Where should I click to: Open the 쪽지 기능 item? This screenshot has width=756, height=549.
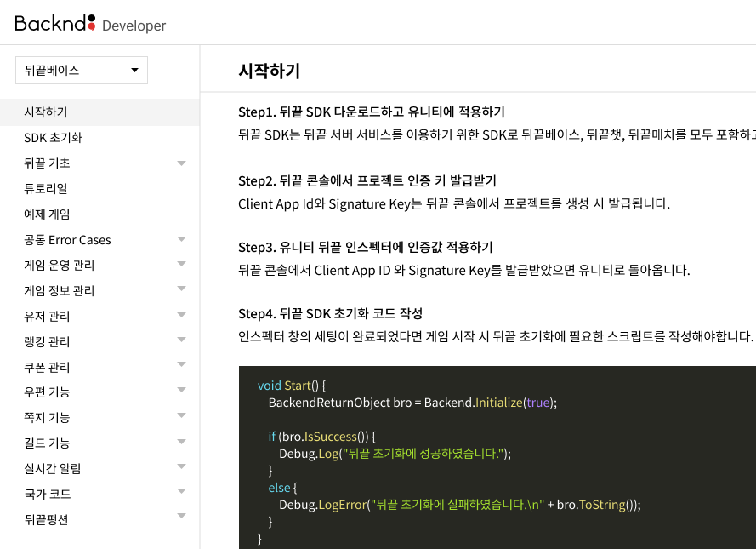(47, 417)
